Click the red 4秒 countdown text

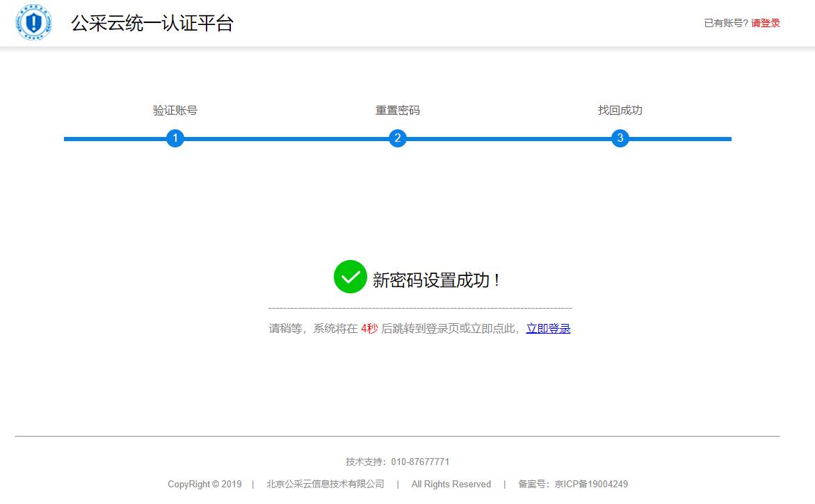[x=369, y=329]
